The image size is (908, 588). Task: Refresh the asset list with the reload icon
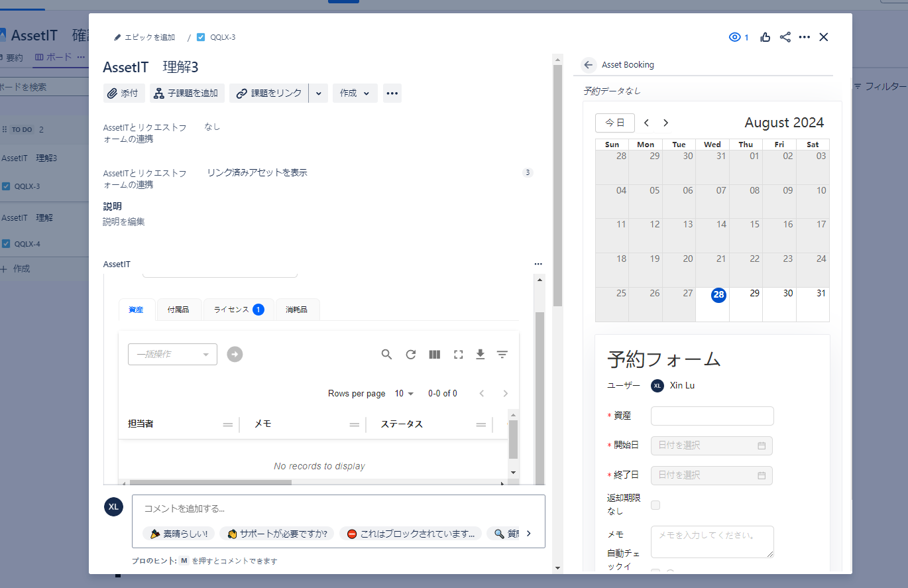tap(410, 354)
